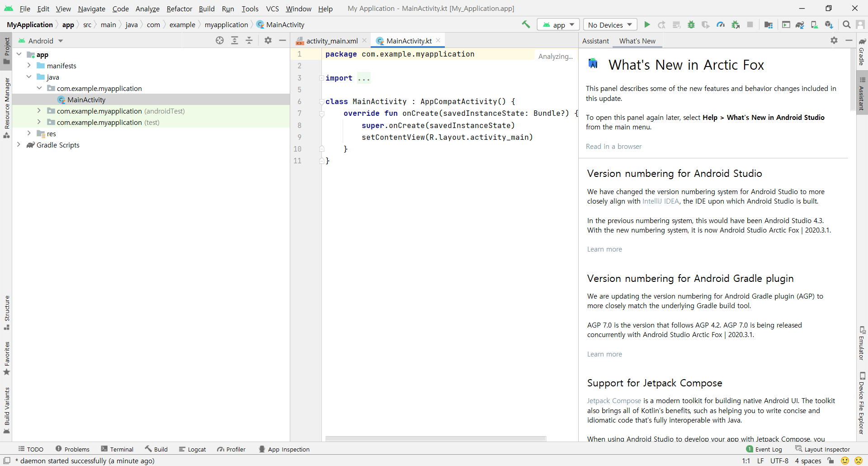
Task: Open Assistant panel gear settings
Action: pos(834,40)
